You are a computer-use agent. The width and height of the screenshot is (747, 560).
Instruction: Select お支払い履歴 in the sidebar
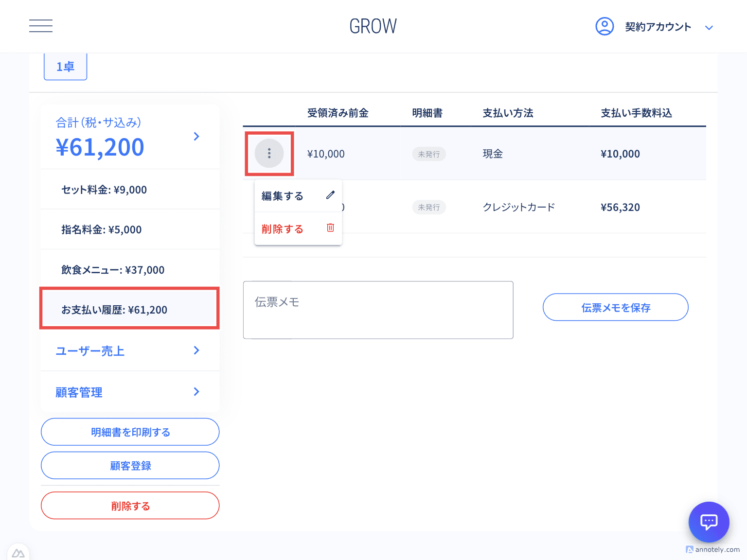(129, 310)
